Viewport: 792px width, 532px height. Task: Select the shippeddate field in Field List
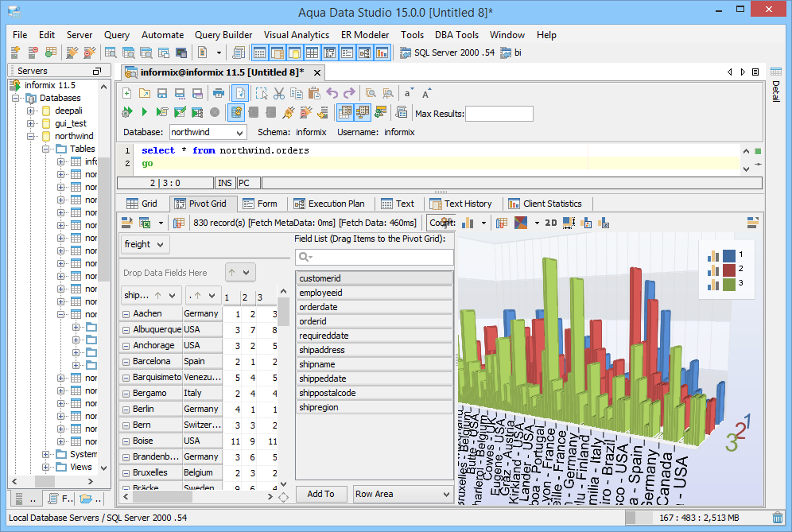(x=375, y=379)
